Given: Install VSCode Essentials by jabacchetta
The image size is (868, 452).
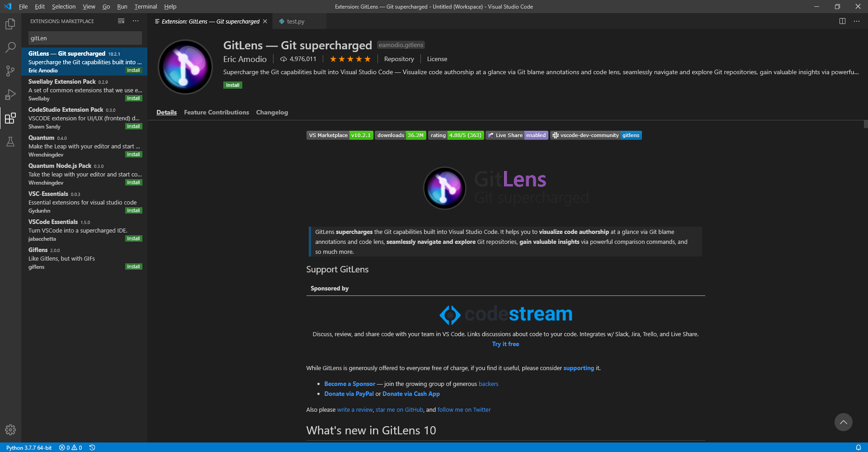Looking at the screenshot, I should [133, 238].
